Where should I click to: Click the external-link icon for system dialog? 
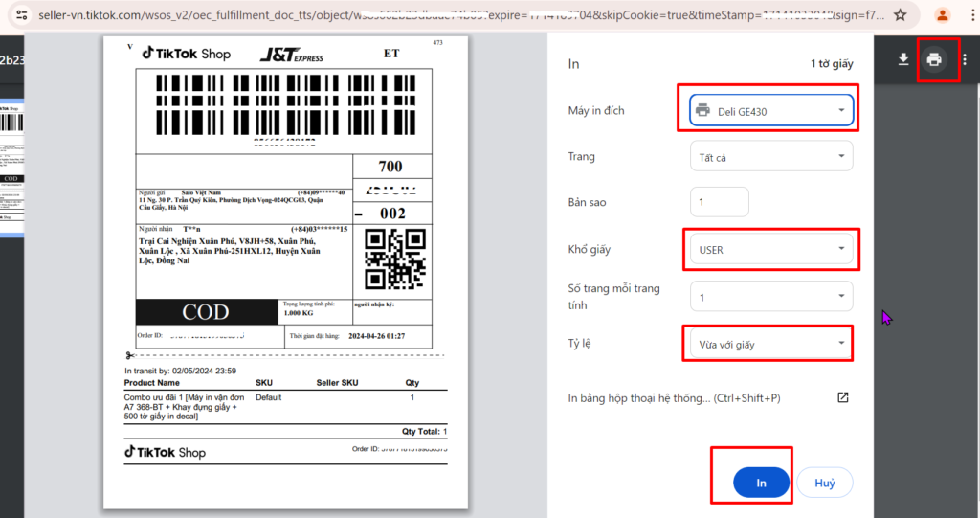click(843, 397)
